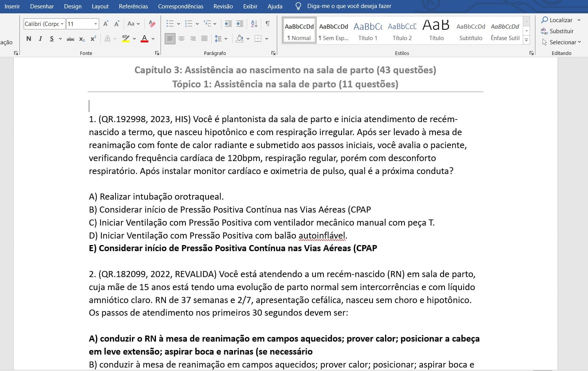Show paragraph marks with pilcrow icon
Viewport: 588px width, 371px height.
pos(268,24)
